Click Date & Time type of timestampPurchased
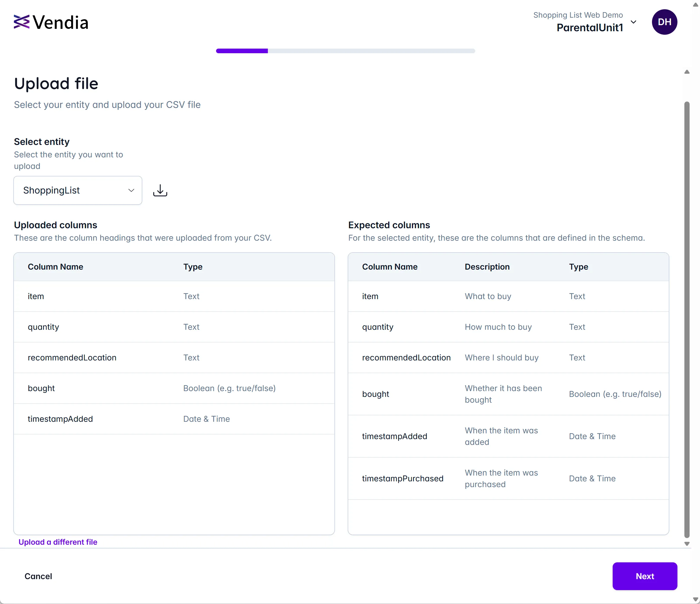This screenshot has width=700, height=604. tap(592, 479)
